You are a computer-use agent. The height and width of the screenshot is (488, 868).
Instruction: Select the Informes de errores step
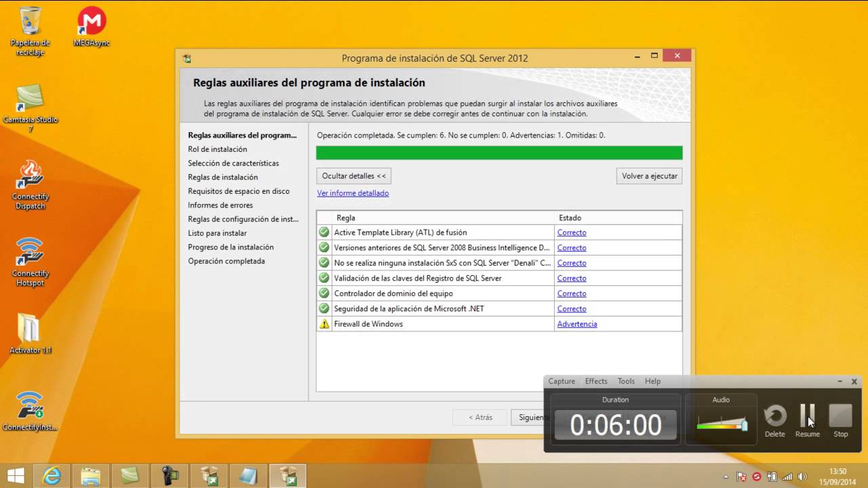point(220,205)
